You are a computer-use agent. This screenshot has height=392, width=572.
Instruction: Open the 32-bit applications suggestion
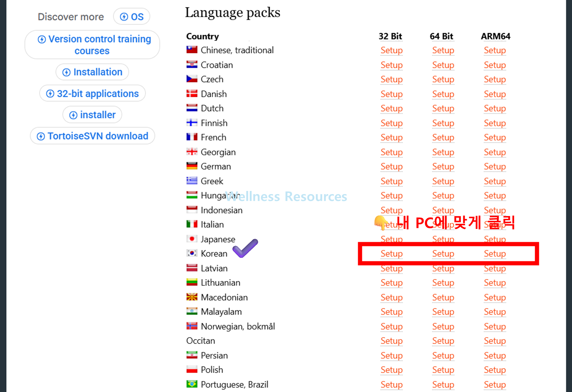92,93
